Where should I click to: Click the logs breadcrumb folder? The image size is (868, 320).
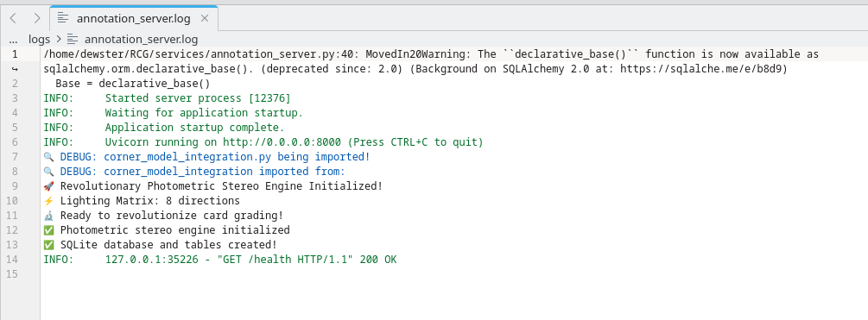[x=40, y=40]
